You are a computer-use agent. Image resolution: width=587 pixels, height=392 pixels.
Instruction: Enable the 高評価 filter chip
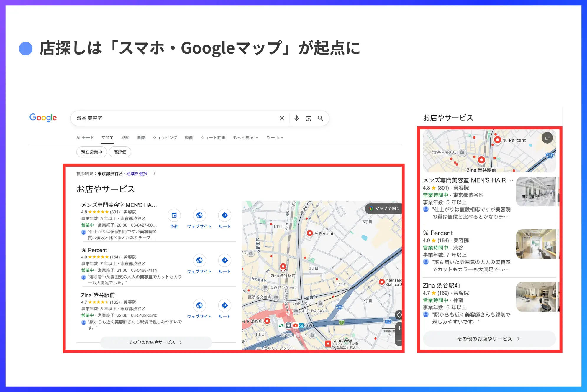[x=120, y=152]
